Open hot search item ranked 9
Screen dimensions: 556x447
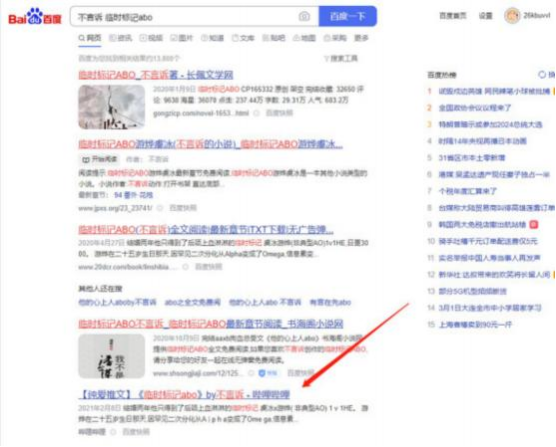[482, 224]
